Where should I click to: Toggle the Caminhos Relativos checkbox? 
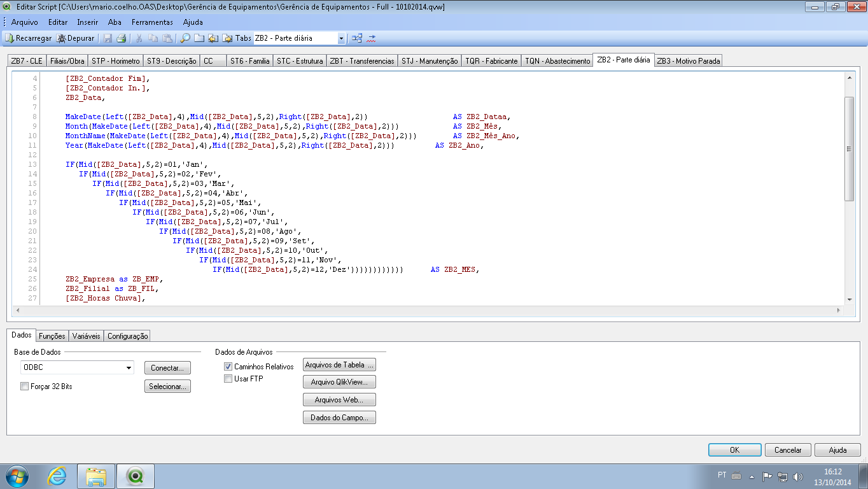(228, 367)
